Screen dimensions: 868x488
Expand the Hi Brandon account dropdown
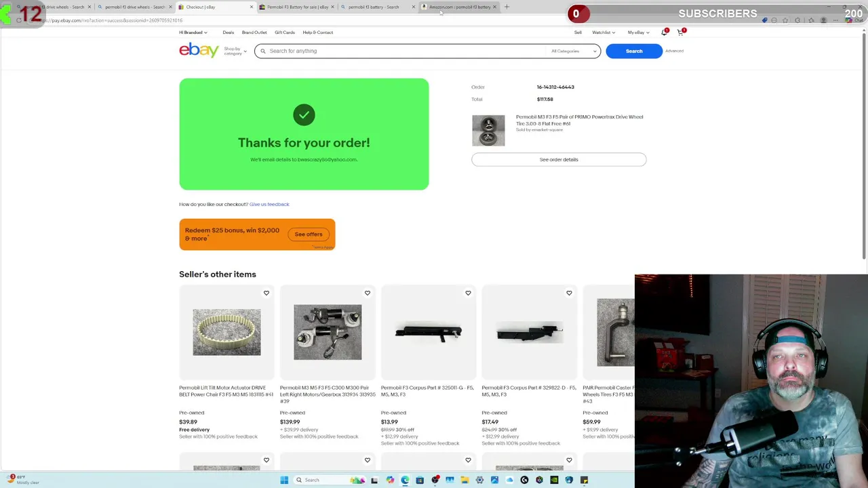pyautogui.click(x=193, y=33)
